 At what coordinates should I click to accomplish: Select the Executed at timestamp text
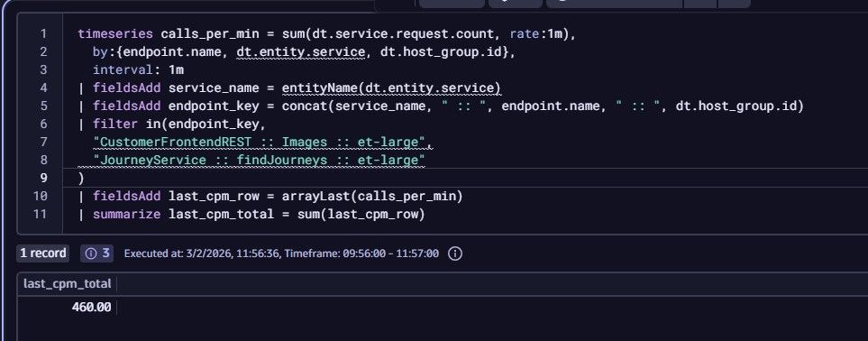pyautogui.click(x=202, y=254)
